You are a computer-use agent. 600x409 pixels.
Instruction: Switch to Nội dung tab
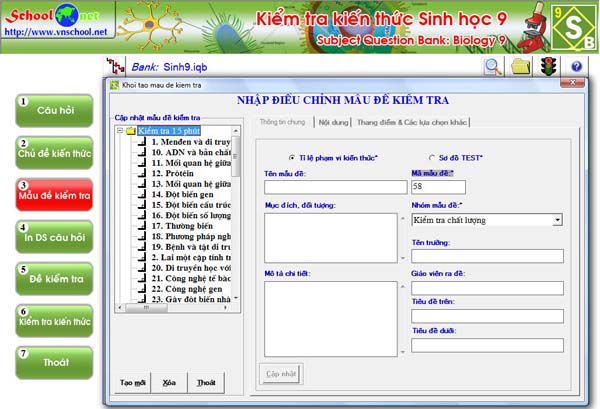[x=333, y=122]
